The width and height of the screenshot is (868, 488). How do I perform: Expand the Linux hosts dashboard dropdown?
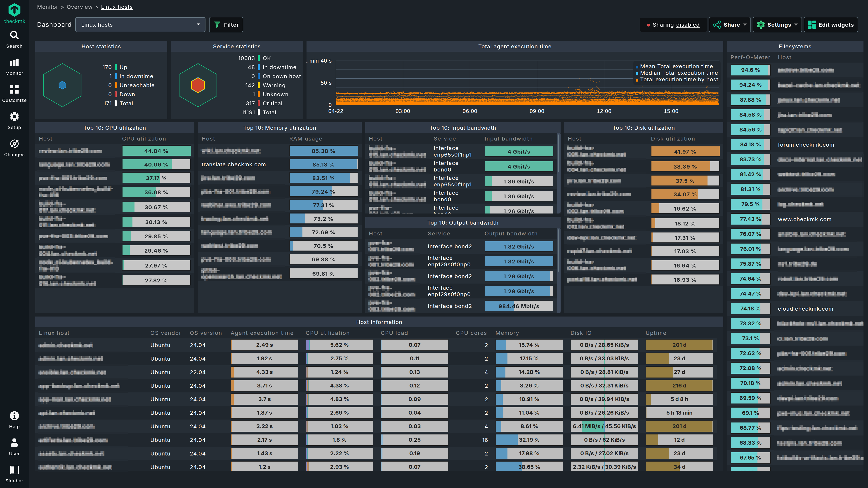pyautogui.click(x=140, y=25)
